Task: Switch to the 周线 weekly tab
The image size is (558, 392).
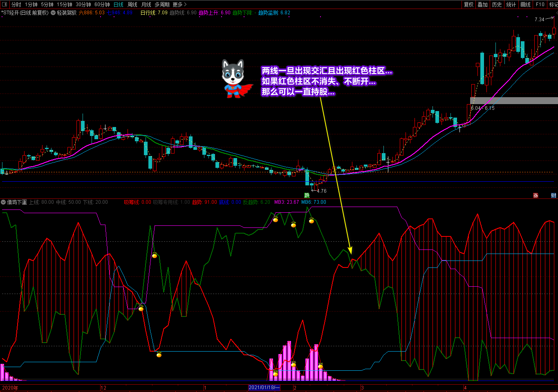Action: (x=132, y=4)
